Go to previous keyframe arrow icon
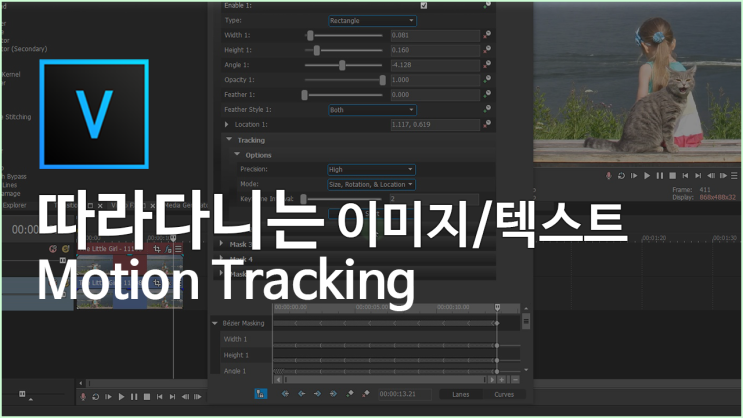743x418 pixels. point(301,394)
